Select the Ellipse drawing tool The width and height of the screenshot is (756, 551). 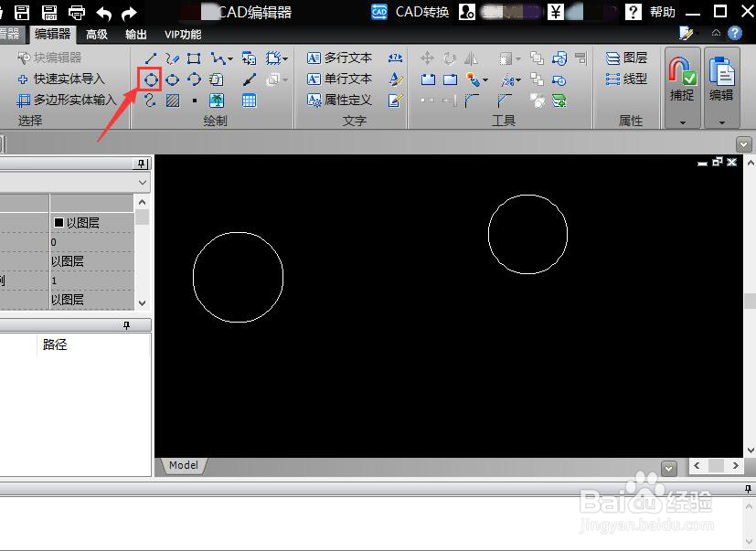pos(172,79)
